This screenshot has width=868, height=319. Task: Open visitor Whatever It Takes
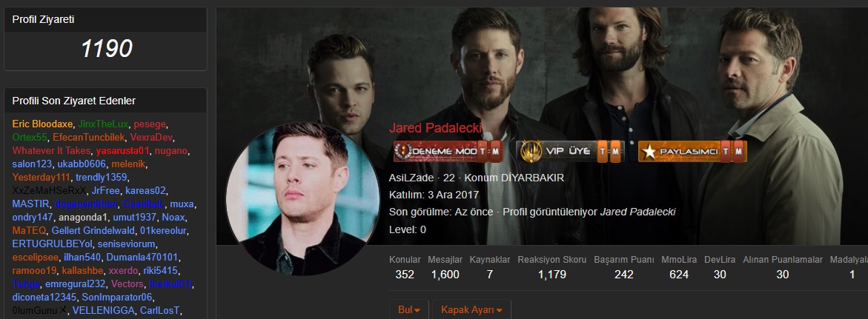pos(51,150)
